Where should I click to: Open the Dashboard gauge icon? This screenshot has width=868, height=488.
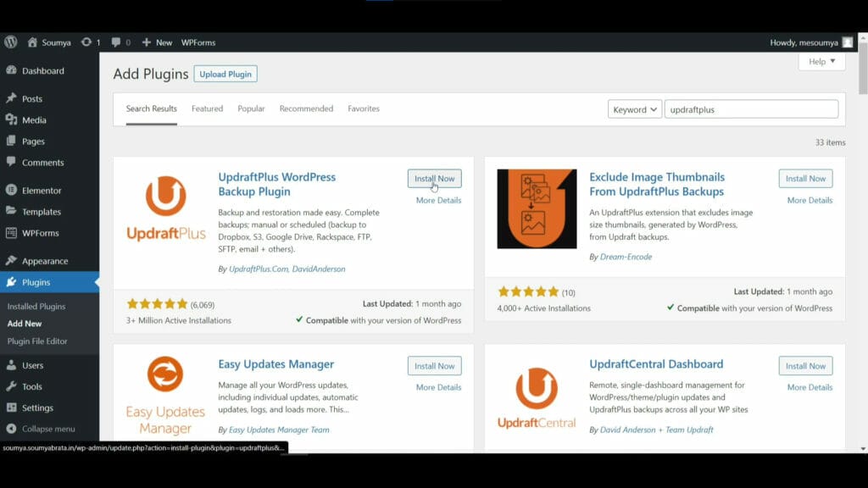tap(11, 70)
